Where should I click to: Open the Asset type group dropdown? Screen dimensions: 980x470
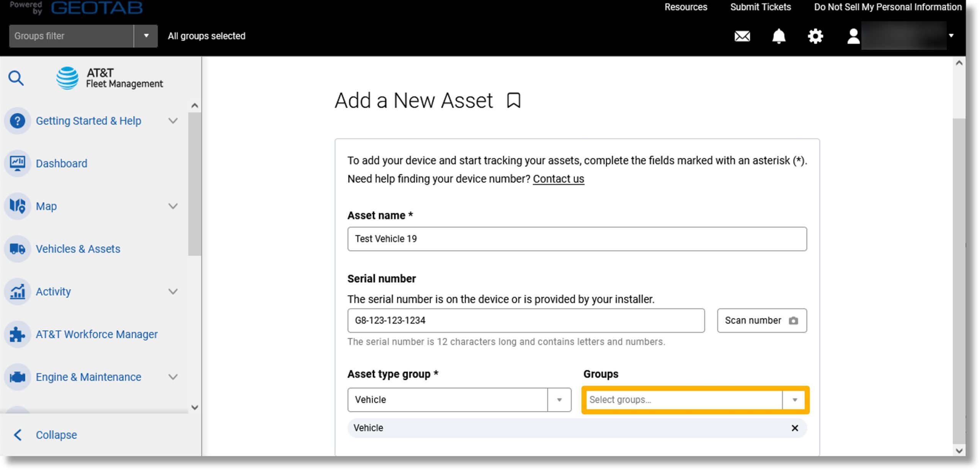coord(559,400)
